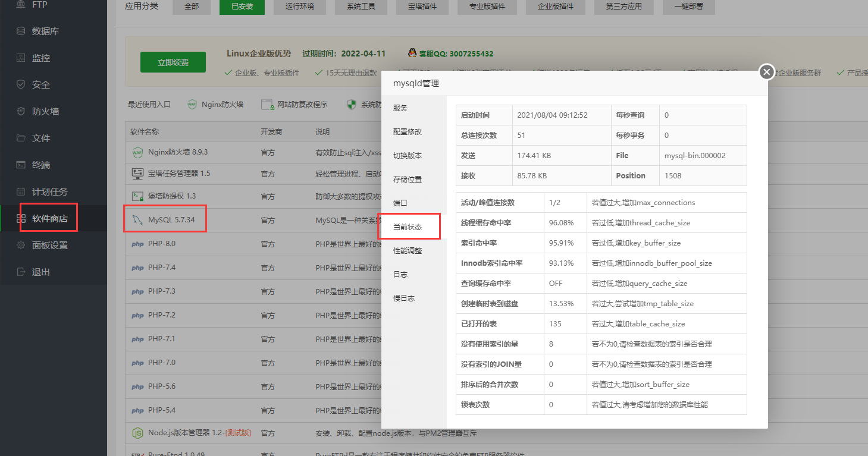
Task: Click the 堡塔防提权 row icon
Action: [137, 196]
